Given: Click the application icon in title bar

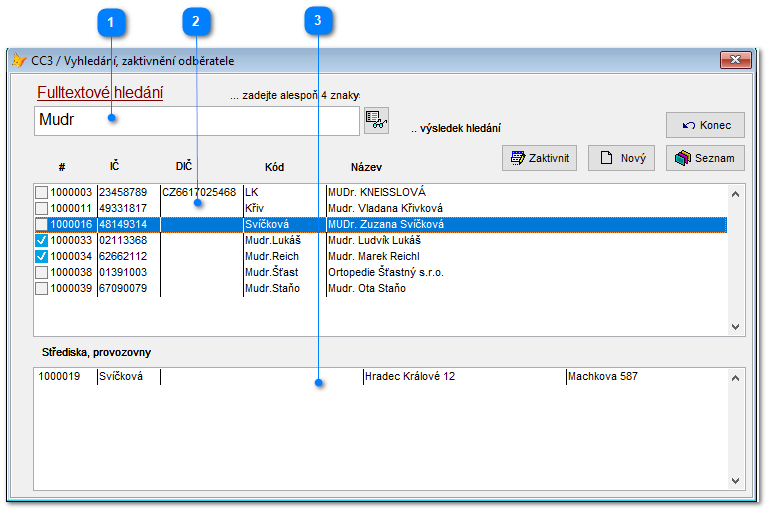Looking at the screenshot, I should [19, 60].
